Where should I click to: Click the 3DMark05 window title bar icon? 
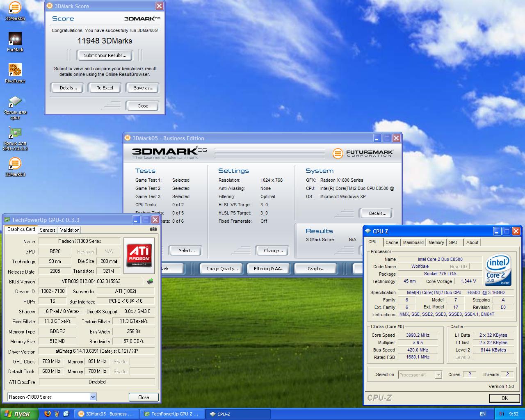pyautogui.click(x=128, y=138)
